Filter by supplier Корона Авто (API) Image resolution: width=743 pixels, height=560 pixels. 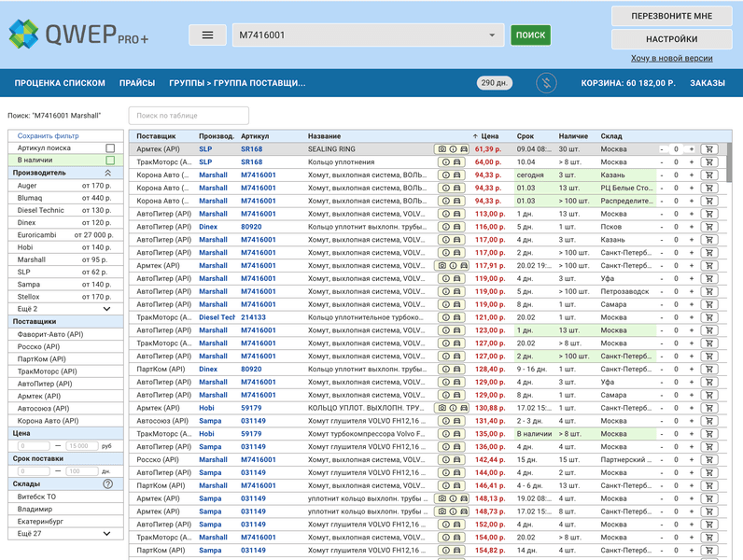coord(65,421)
